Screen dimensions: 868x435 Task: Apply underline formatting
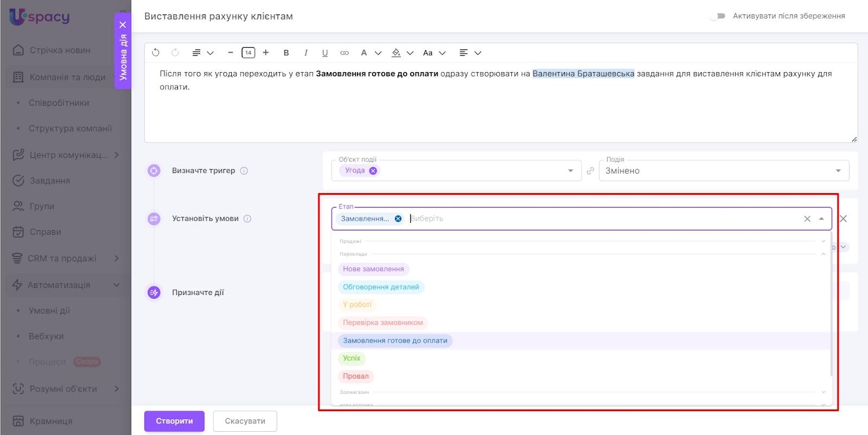[x=325, y=53]
